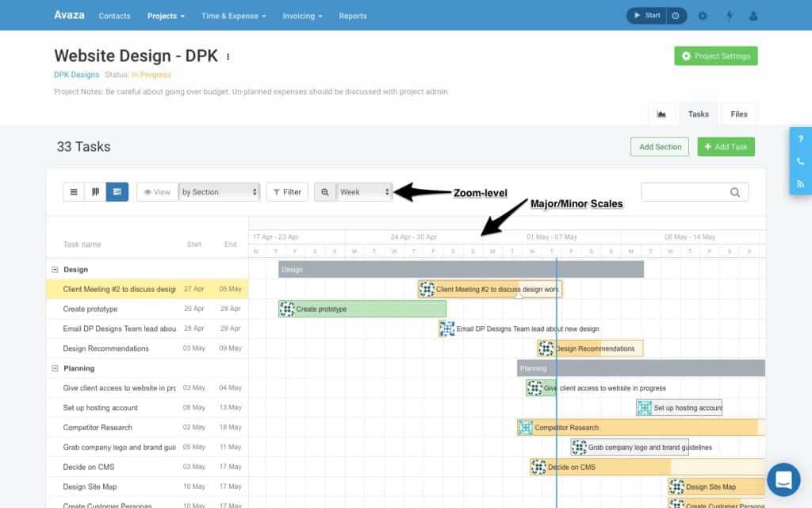Click the chart icon beside the Tasks tab

(662, 114)
